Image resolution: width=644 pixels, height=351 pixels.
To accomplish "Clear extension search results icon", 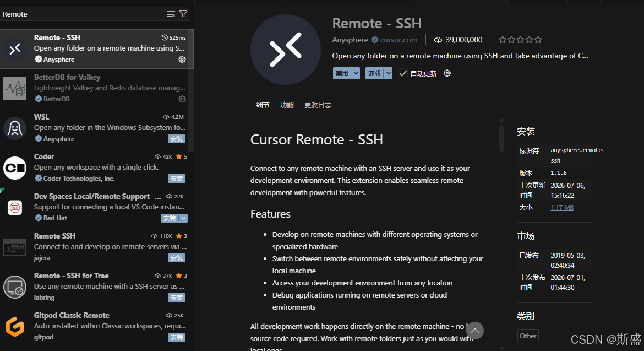I will [171, 14].
